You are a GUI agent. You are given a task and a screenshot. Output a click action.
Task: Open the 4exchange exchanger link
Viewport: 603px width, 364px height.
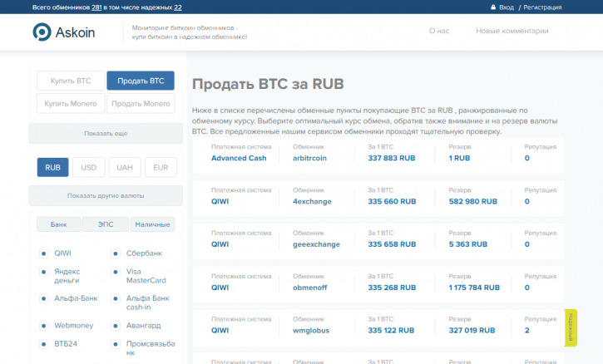click(x=312, y=201)
